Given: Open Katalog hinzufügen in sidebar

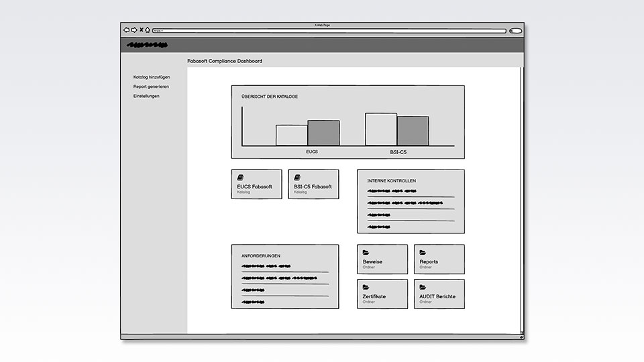Looking at the screenshot, I should (x=152, y=76).
